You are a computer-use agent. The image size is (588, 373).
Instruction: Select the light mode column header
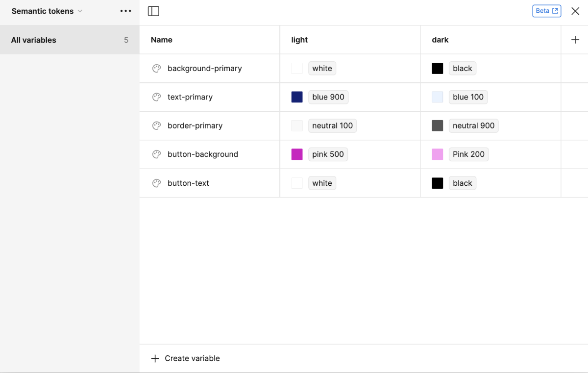tap(299, 40)
